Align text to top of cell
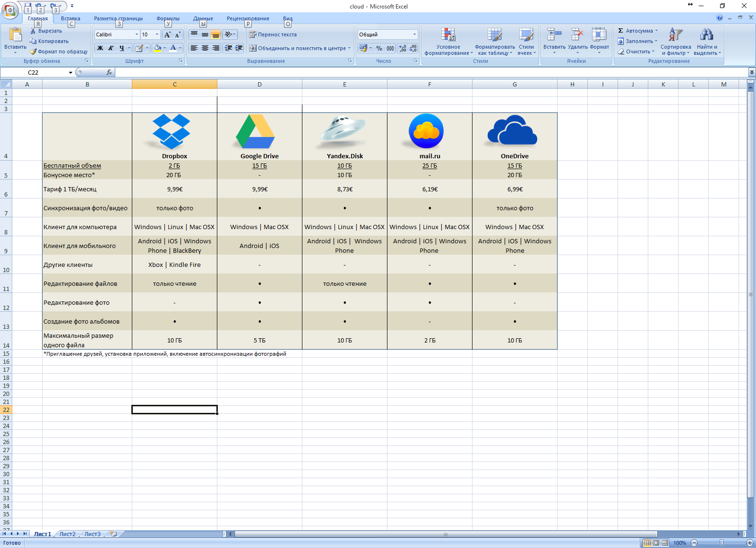 point(194,34)
